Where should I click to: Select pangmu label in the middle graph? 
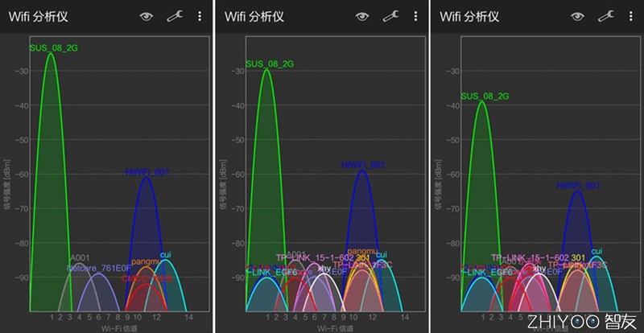pos(361,251)
